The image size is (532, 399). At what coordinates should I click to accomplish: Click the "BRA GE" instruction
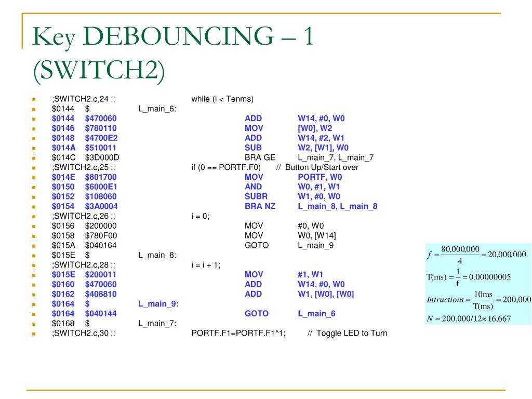[260, 157]
